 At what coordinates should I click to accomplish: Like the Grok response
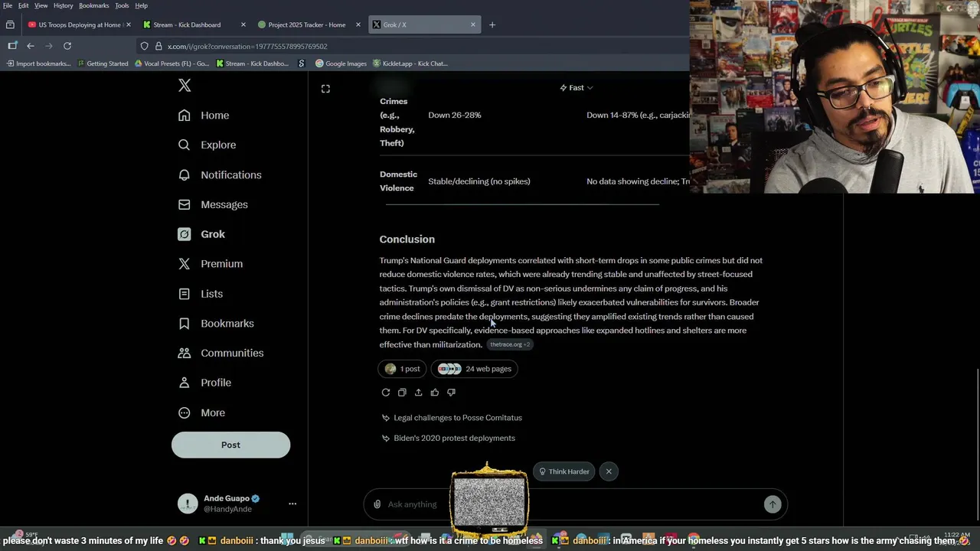pos(434,393)
